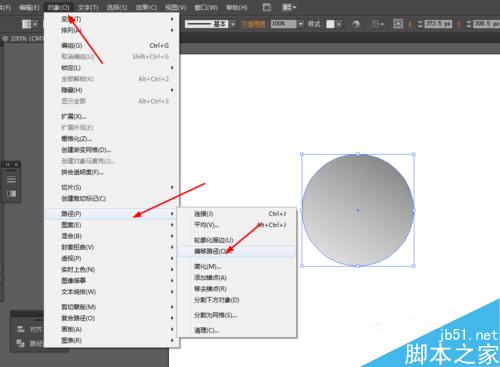Expand the 隐藏(H) submenu
The width and height of the screenshot is (500, 367).
112,90
